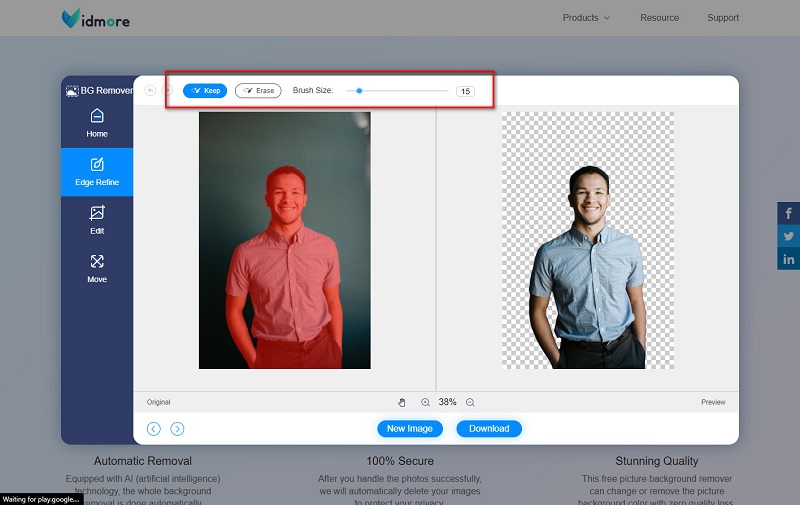This screenshot has height=505, width=800.
Task: Zoom out with the minus magnifier
Action: (470, 402)
